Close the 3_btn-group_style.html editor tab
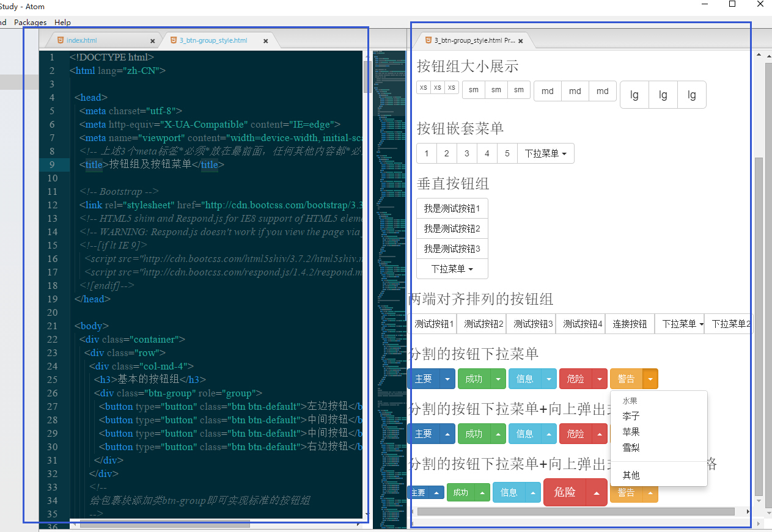The image size is (772, 532). (265, 41)
